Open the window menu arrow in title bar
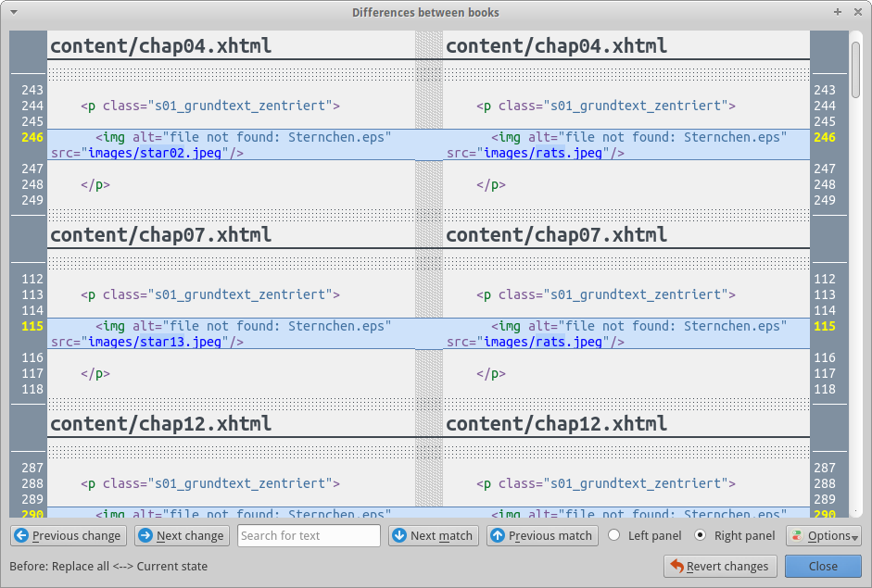 click(x=14, y=12)
